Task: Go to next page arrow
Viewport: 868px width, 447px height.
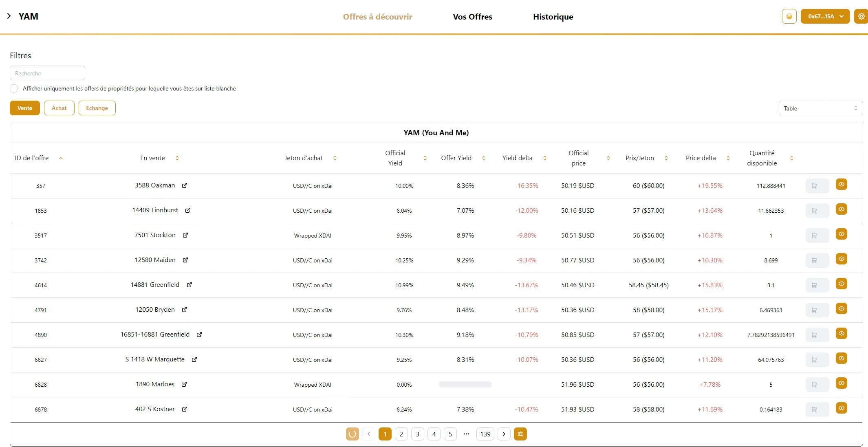Action: point(504,434)
